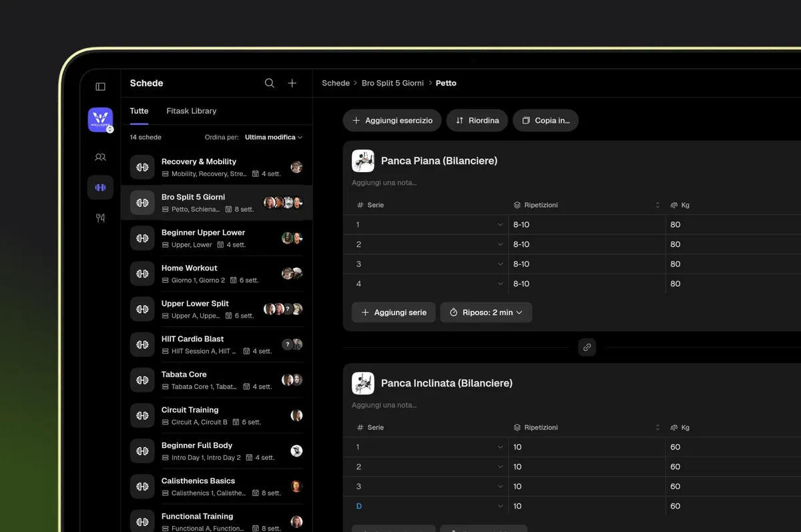Toggle the sidebar panel icon
The image size is (801, 532).
100,87
